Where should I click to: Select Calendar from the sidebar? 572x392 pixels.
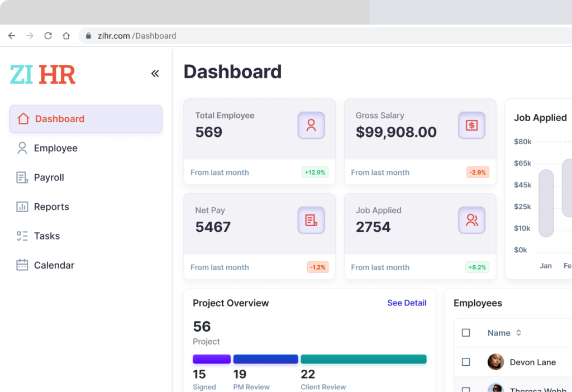(x=54, y=265)
